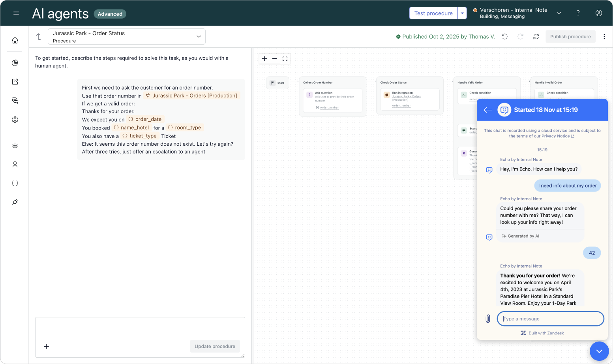Click the ticket_type variable tag
The width and height of the screenshot is (613, 364).
pos(139,136)
